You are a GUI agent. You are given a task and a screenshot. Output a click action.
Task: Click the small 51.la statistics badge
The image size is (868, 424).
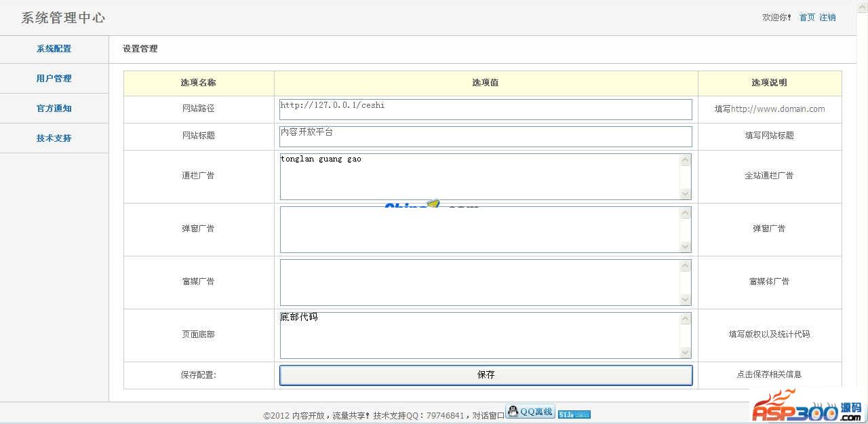[x=574, y=415]
